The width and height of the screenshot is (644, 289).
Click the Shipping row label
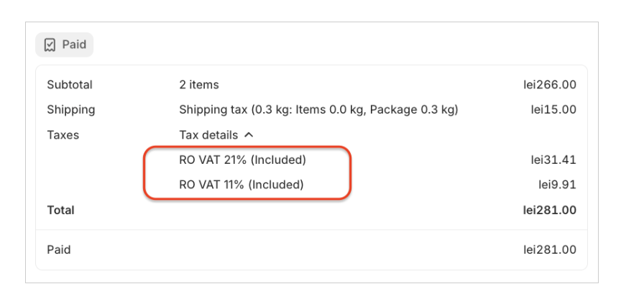coord(71,110)
